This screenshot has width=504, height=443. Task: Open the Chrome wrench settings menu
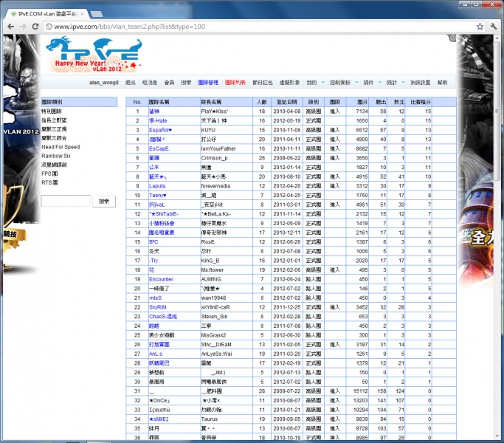tap(494, 26)
